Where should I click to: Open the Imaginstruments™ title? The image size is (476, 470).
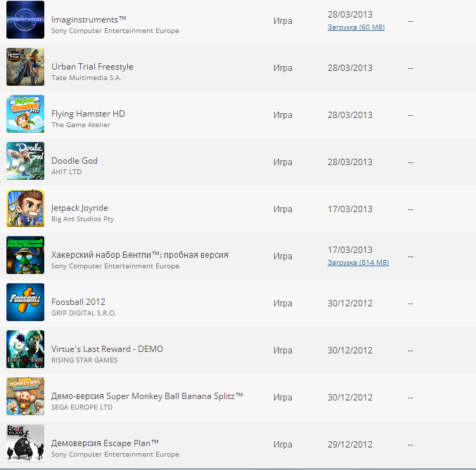pyautogui.click(x=84, y=20)
